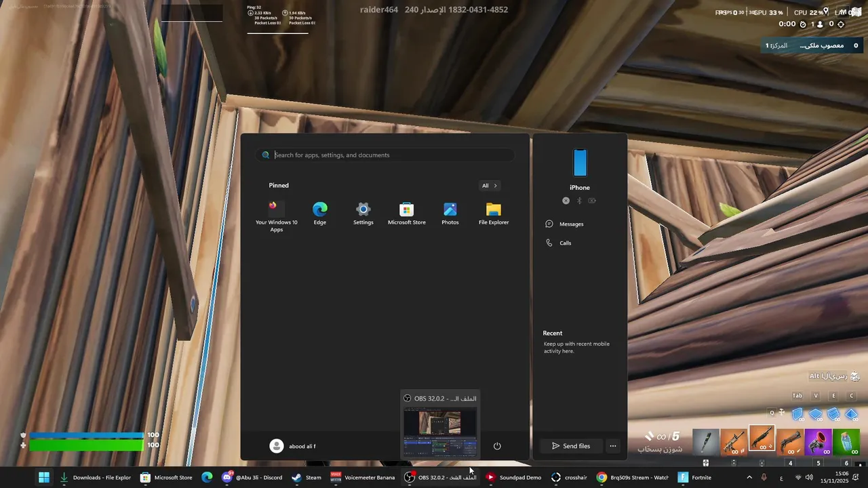Switch to OBS 32.0.2 taskbar item
The width and height of the screenshot is (868, 488).
tap(440, 477)
